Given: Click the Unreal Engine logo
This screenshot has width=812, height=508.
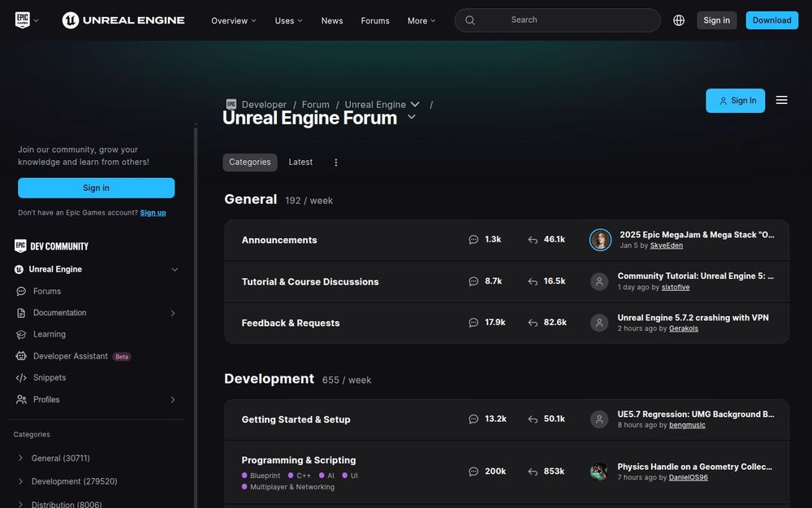Looking at the screenshot, I should [123, 20].
